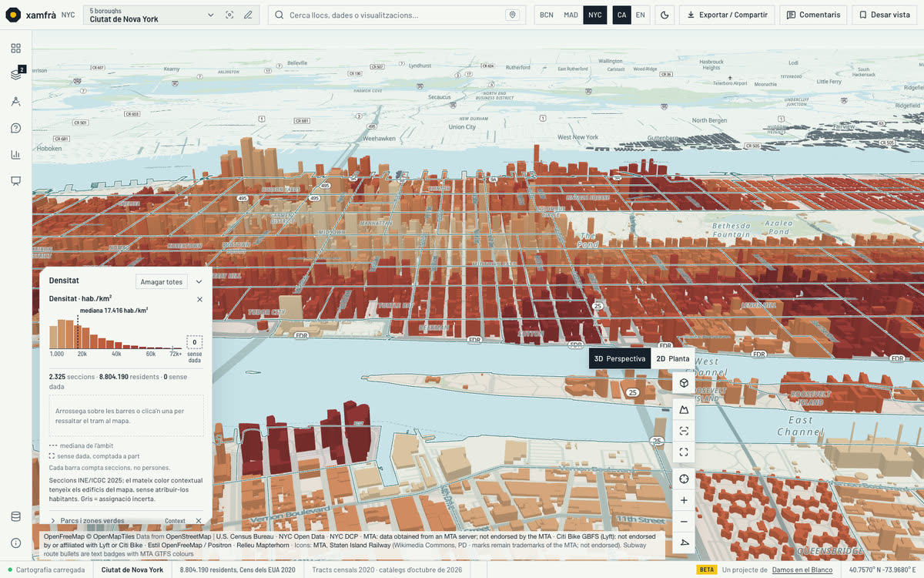
Task: Click the Exportar / Compartir button
Action: click(727, 15)
